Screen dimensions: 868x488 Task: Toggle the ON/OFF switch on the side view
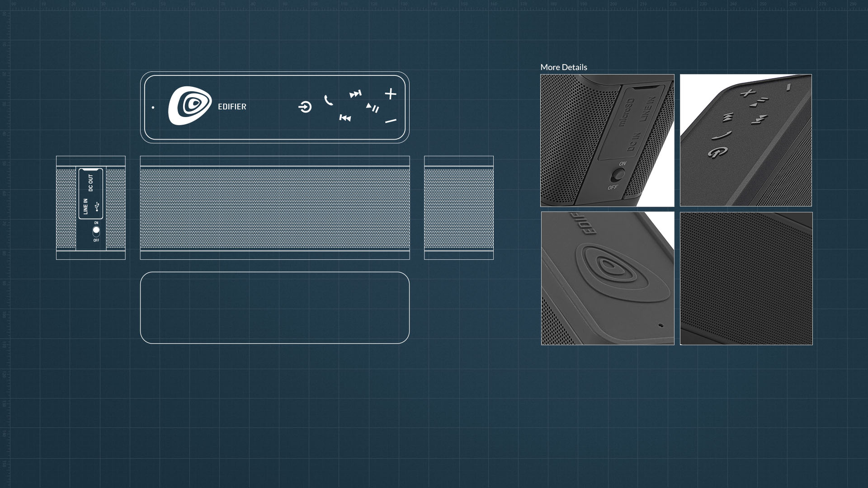tap(96, 231)
